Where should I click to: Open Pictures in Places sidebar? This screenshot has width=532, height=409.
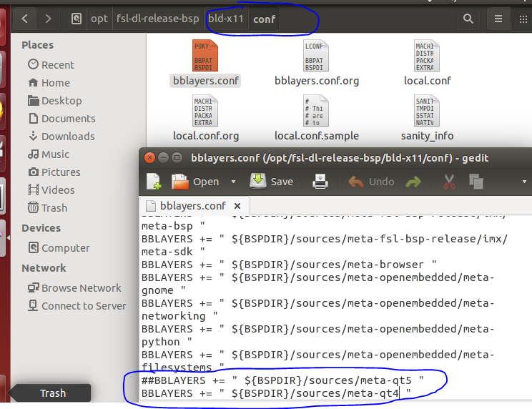tap(54, 172)
